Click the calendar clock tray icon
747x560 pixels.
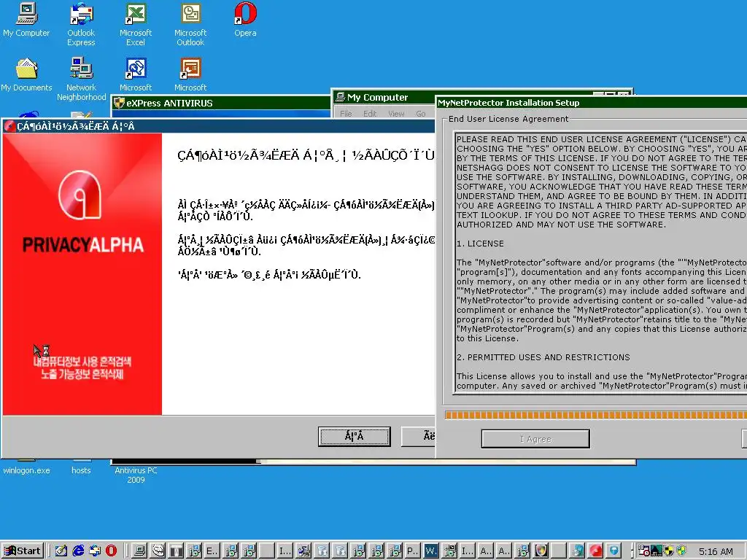point(643,551)
